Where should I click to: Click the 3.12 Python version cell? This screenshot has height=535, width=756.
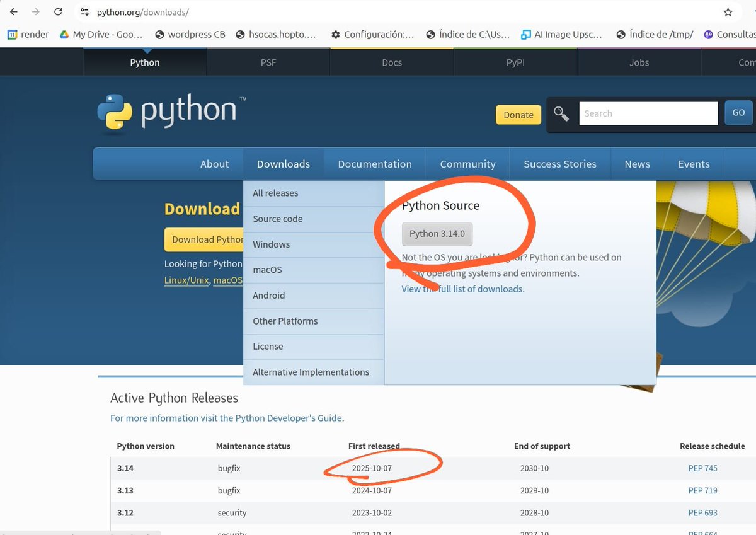click(x=125, y=512)
